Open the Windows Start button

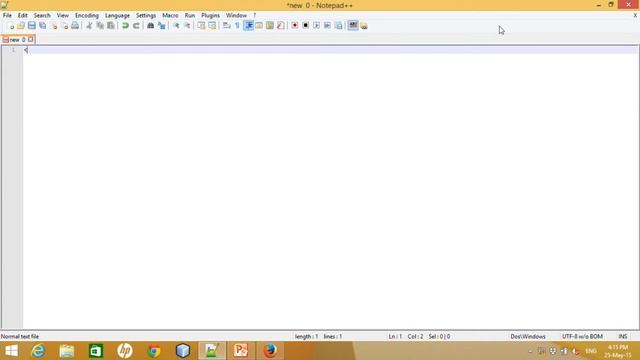pyautogui.click(x=11, y=351)
